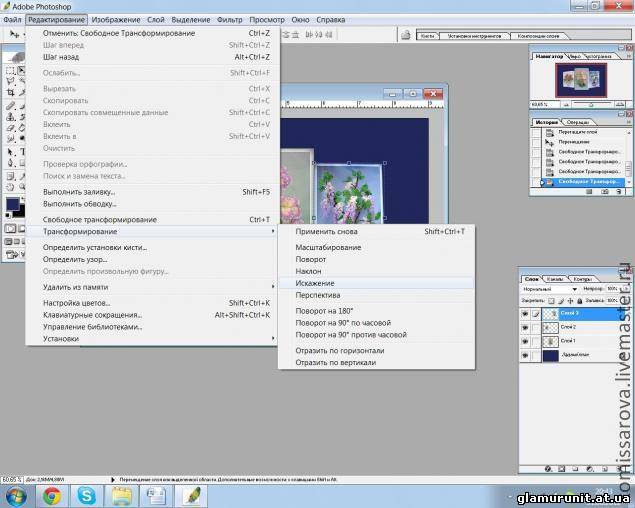Toggle lock transparent pixels in Layers
Screen dimensions: 635x508
pyautogui.click(x=551, y=301)
